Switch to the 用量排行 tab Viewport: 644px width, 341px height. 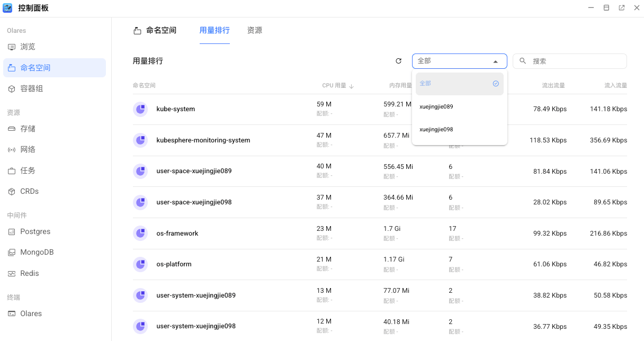tap(214, 30)
